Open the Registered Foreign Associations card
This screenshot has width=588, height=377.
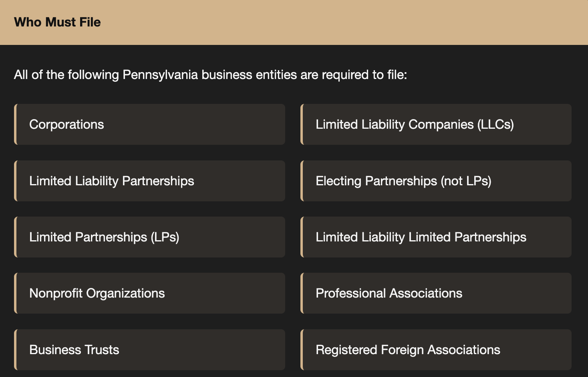tap(436, 350)
